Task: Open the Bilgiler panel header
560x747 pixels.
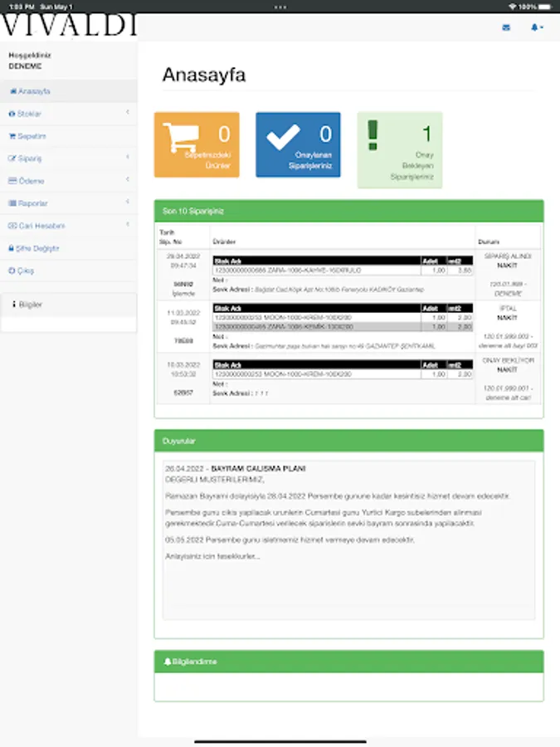Action: (69, 305)
